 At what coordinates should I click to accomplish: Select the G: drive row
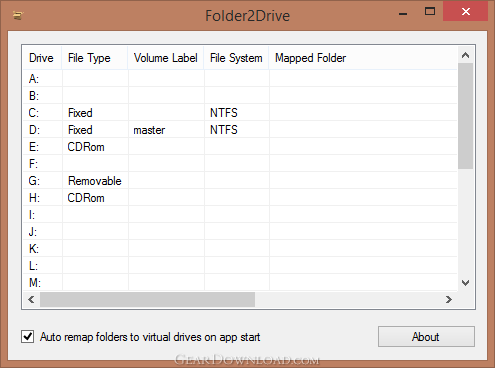(x=240, y=181)
